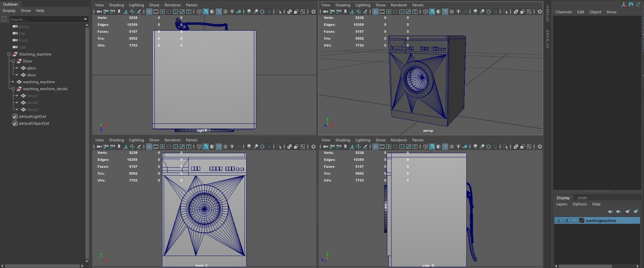Open the Outliner search filter dropdown arrow
644x268 pixels.
click(85, 19)
